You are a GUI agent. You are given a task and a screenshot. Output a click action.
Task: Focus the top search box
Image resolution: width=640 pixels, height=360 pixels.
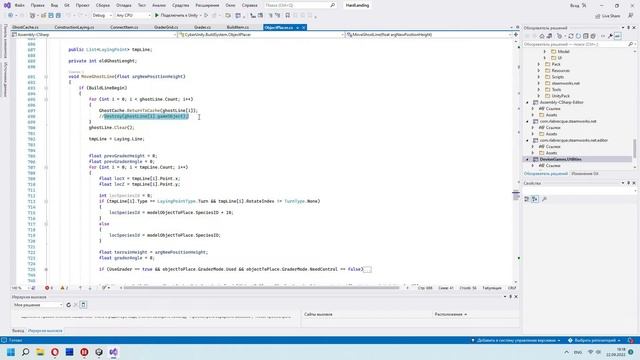(300, 5)
